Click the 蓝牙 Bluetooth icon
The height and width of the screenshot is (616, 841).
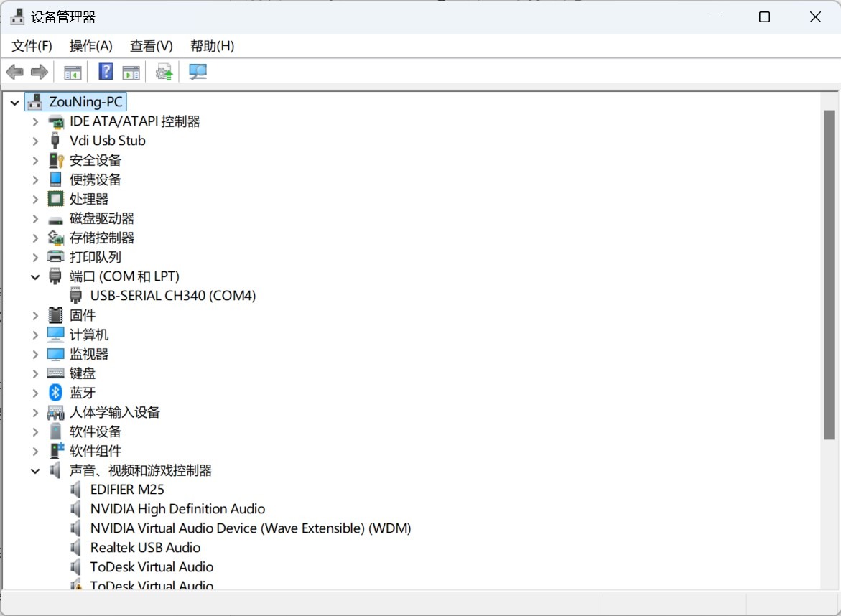tap(56, 393)
